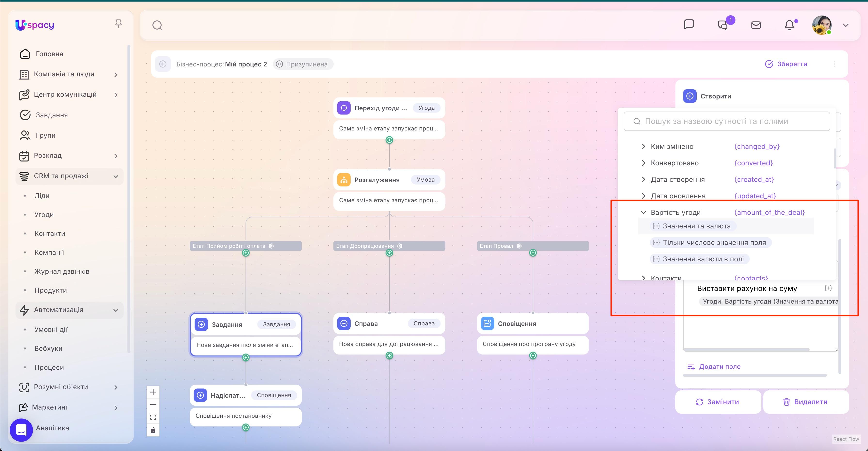
Task: Click the fit-view icon on canvas controls
Action: [153, 417]
